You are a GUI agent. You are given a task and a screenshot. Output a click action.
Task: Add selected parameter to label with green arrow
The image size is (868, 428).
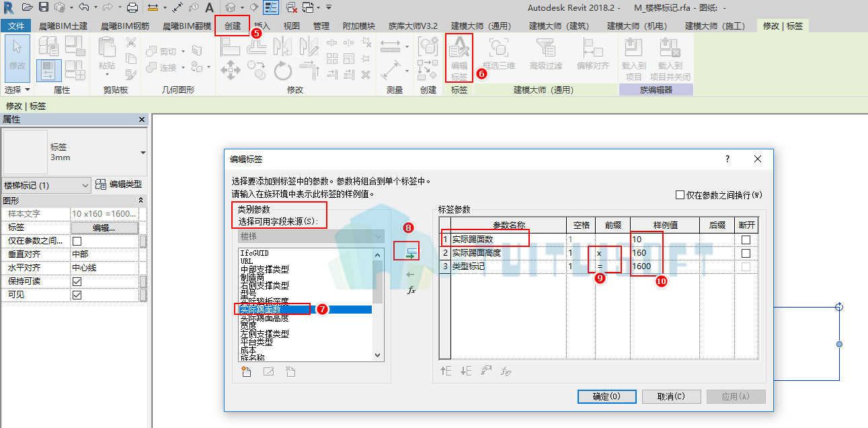coord(412,254)
